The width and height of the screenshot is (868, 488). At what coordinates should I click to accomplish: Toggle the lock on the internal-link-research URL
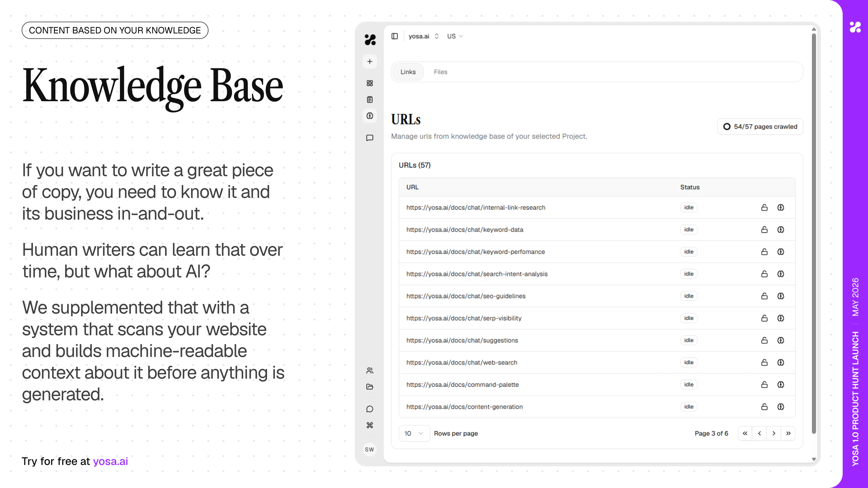click(x=764, y=208)
